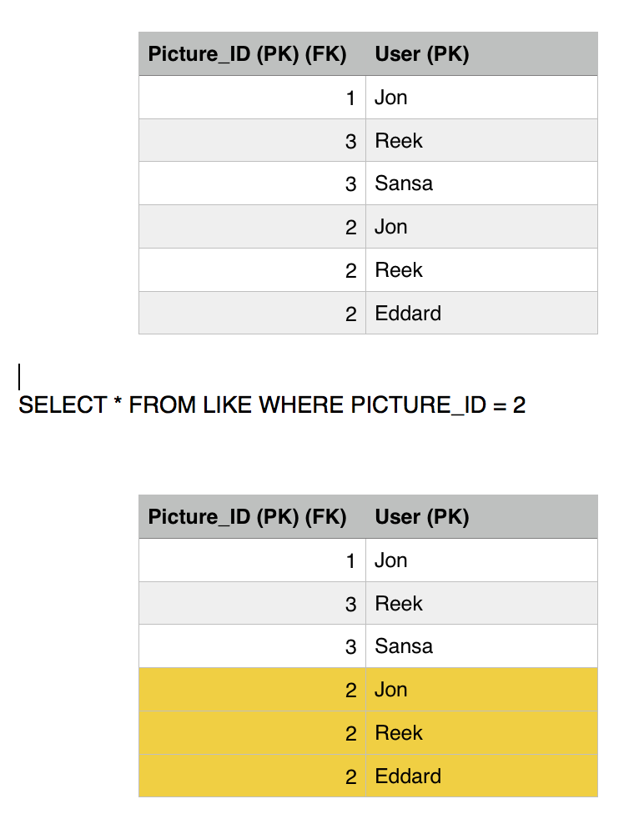The image size is (644, 829).
Task: Click the Jon cell in the top table's first row
Action: click(391, 98)
